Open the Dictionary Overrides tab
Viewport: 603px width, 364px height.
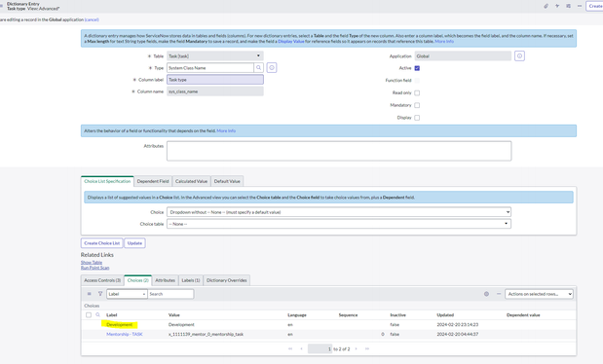227,280
